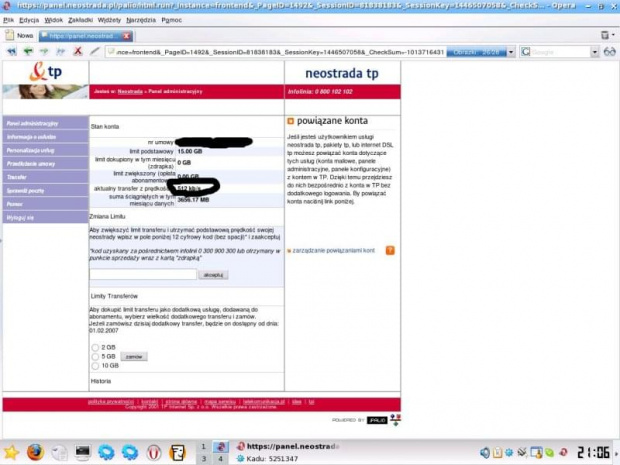Click the first blue gear icon in panel
Image resolution: width=620 pixels, height=465 pixels.
pos(106,452)
